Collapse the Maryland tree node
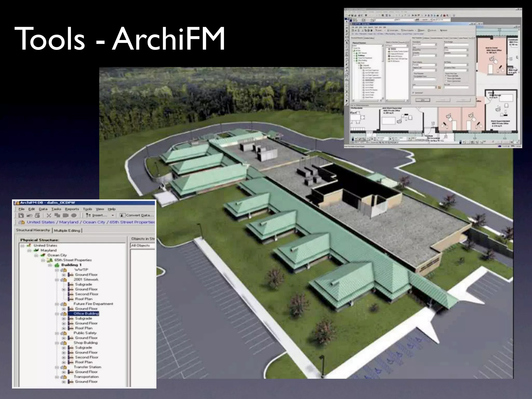This screenshot has width=532, height=399. (x=29, y=250)
